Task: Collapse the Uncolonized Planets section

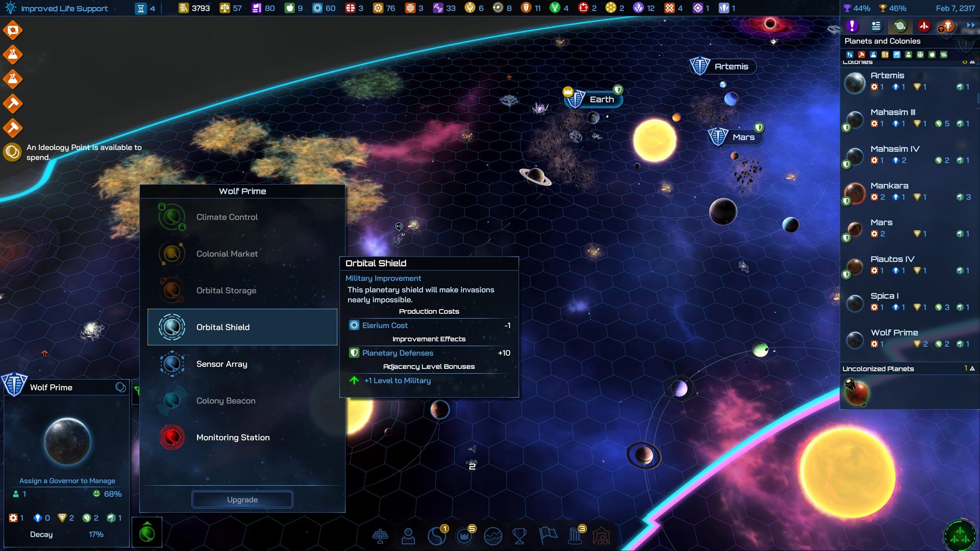Action: (972, 368)
